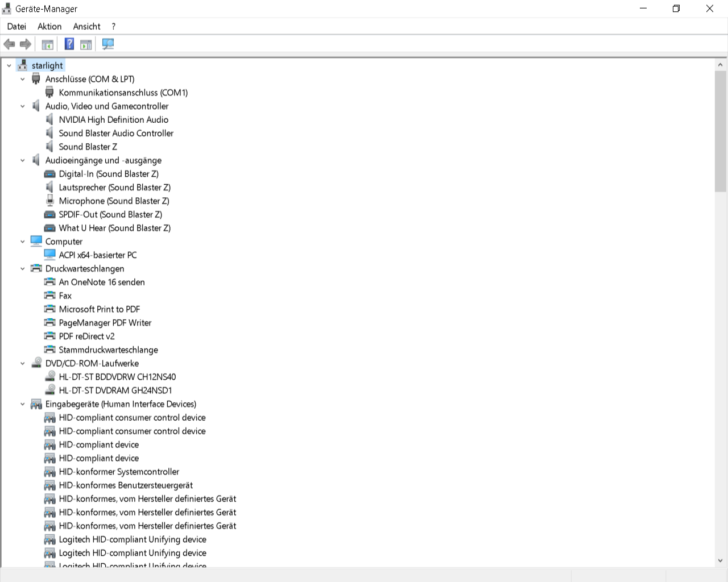Toggle the action pane toolbar icon
Image resolution: width=728 pixels, height=582 pixels.
[x=86, y=44]
